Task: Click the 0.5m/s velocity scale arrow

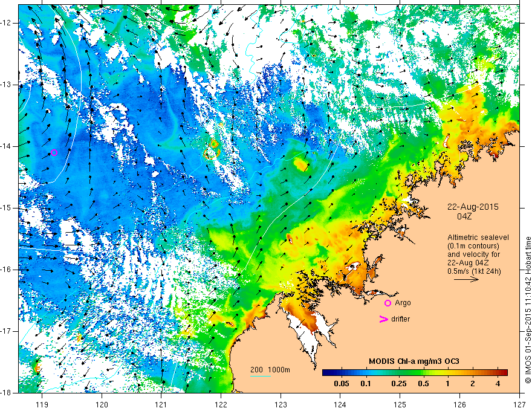Action: [466, 279]
